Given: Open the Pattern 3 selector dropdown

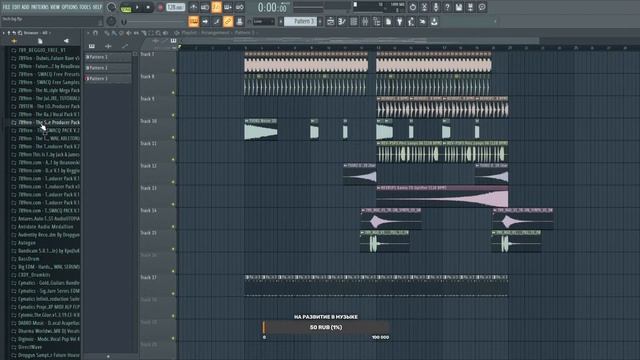Looking at the screenshot, I should 300,21.
